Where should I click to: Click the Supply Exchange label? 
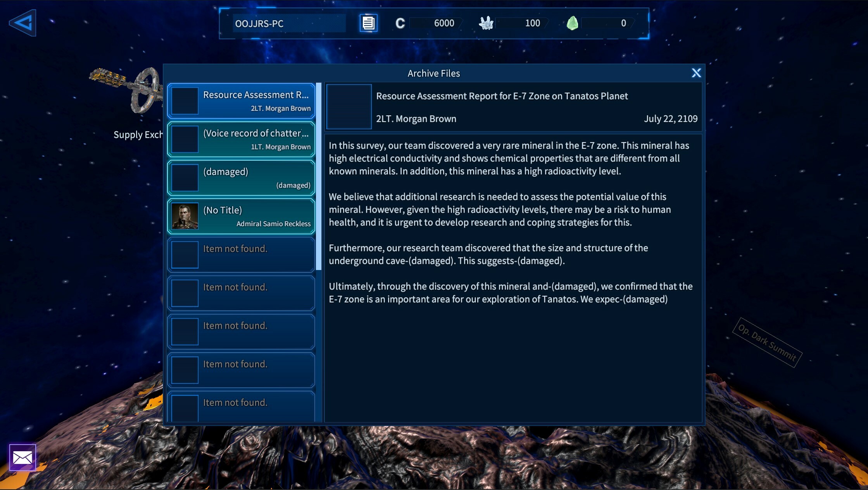click(138, 135)
